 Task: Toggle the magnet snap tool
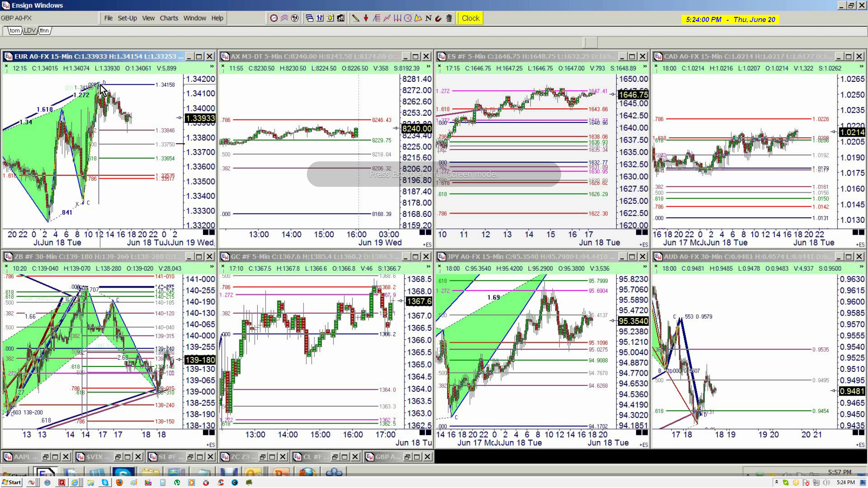click(x=439, y=18)
